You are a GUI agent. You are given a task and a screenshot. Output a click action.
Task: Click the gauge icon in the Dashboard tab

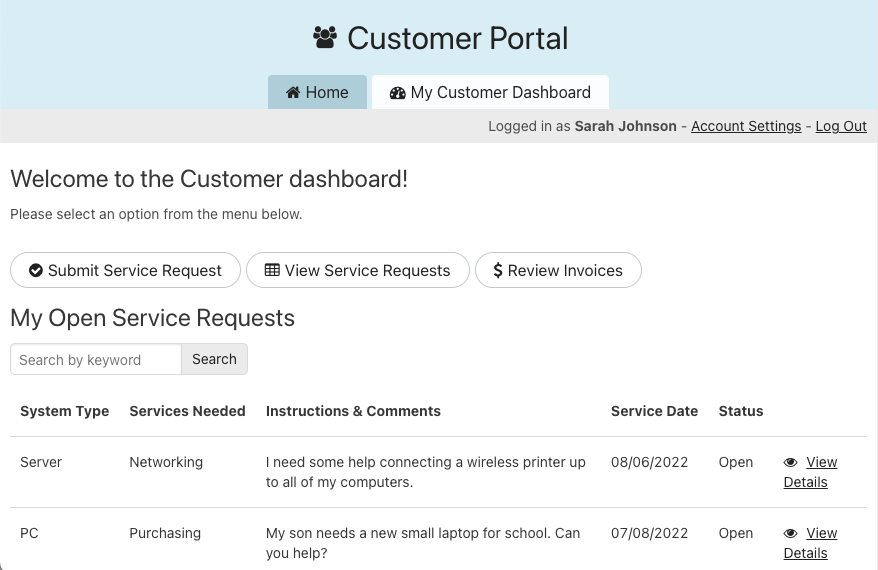398,93
